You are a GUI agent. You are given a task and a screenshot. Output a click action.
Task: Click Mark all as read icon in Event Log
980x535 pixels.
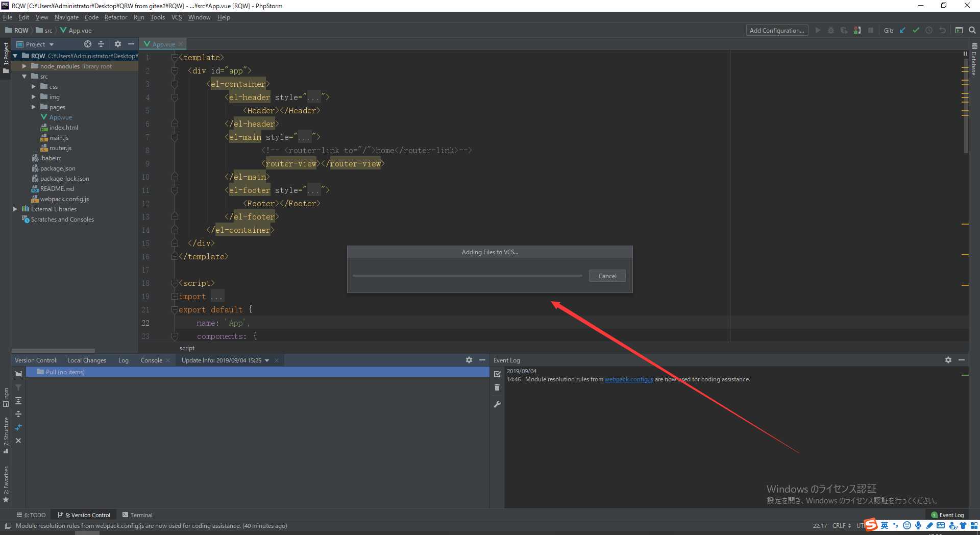[498, 374]
